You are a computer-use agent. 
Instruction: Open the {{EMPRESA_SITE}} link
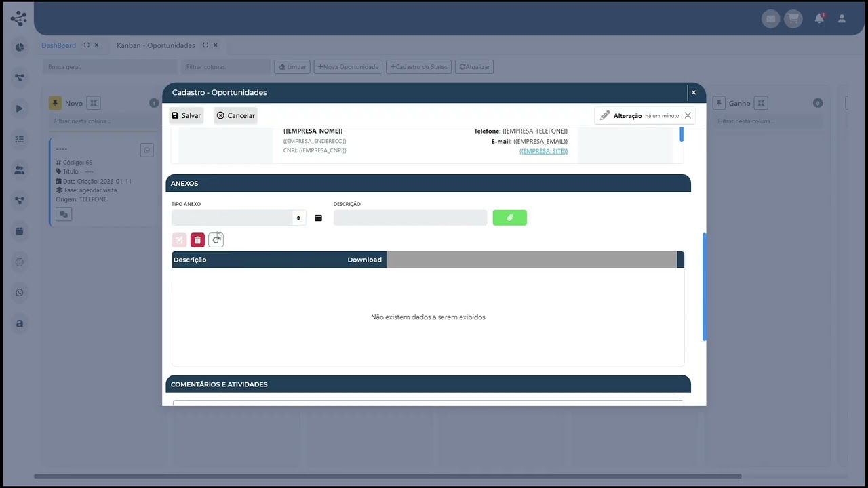click(x=543, y=151)
